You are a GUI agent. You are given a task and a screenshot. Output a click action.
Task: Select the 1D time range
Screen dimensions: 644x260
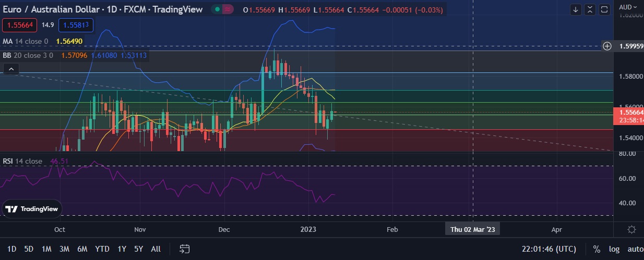click(x=11, y=249)
